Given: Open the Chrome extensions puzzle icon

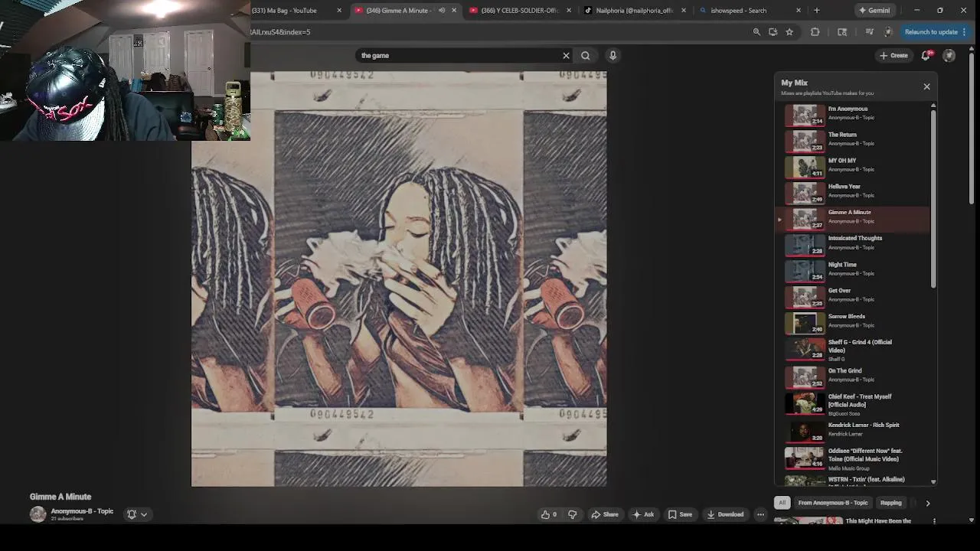Looking at the screenshot, I should tap(815, 32).
